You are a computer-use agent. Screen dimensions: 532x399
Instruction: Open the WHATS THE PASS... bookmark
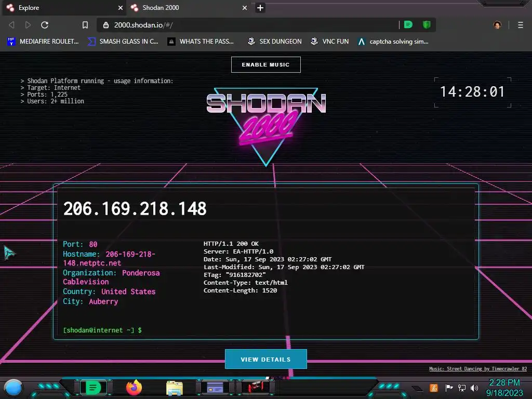(x=201, y=42)
